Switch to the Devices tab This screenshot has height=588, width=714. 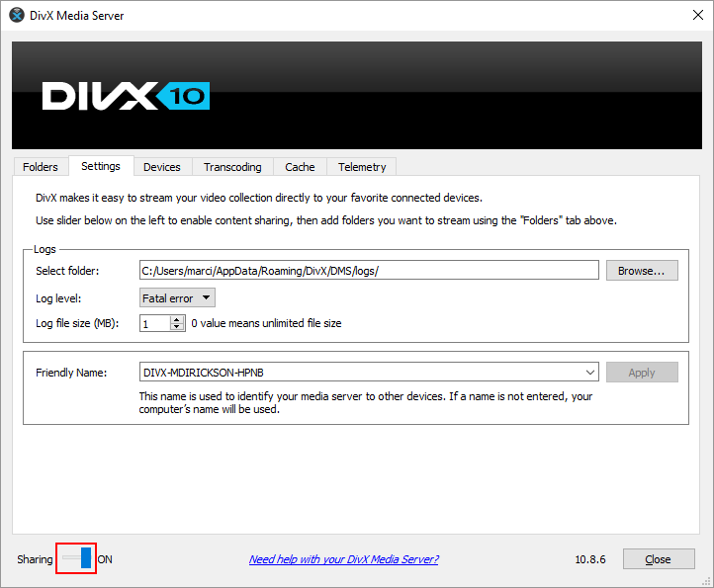click(x=162, y=167)
